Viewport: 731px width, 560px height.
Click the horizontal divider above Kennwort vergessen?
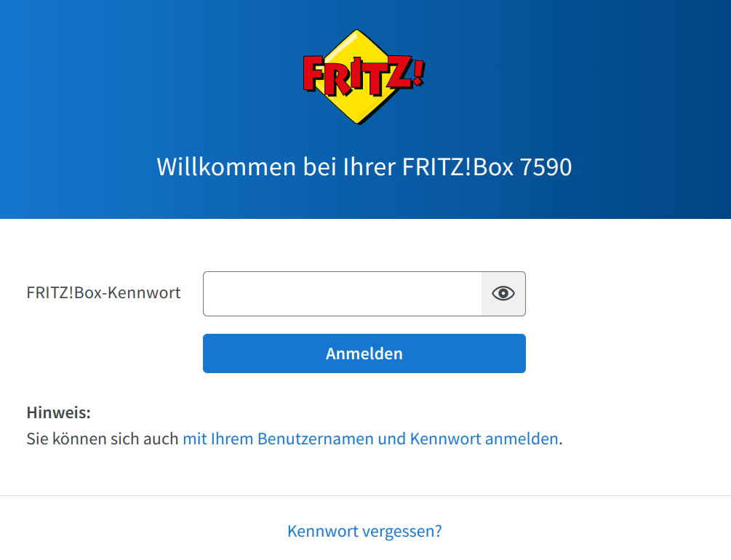365,495
